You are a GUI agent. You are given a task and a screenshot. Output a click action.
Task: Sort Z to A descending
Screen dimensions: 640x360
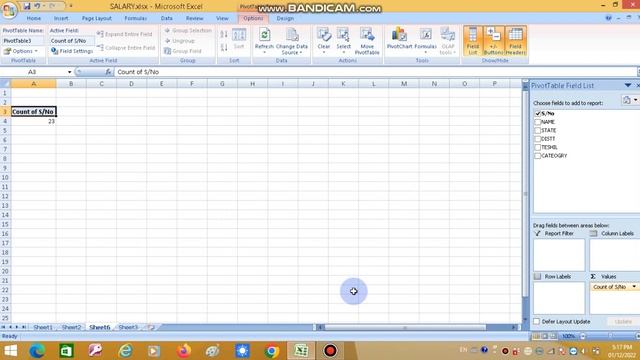tap(224, 48)
